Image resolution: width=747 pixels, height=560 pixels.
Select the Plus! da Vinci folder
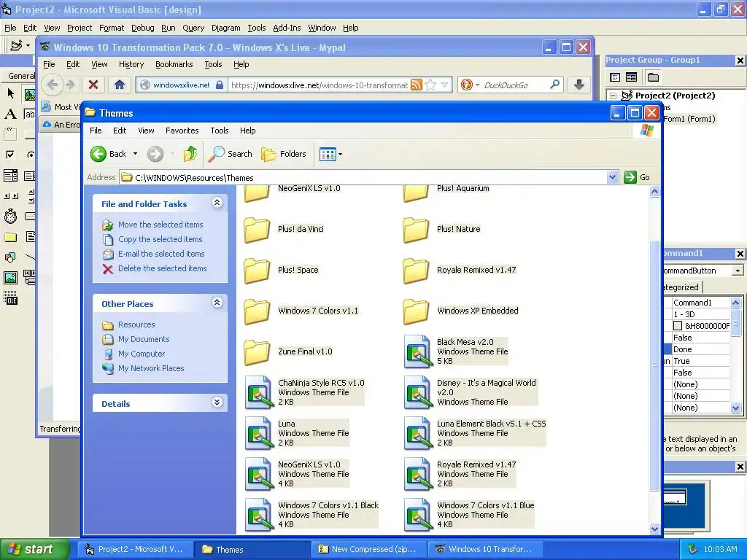pos(284,229)
